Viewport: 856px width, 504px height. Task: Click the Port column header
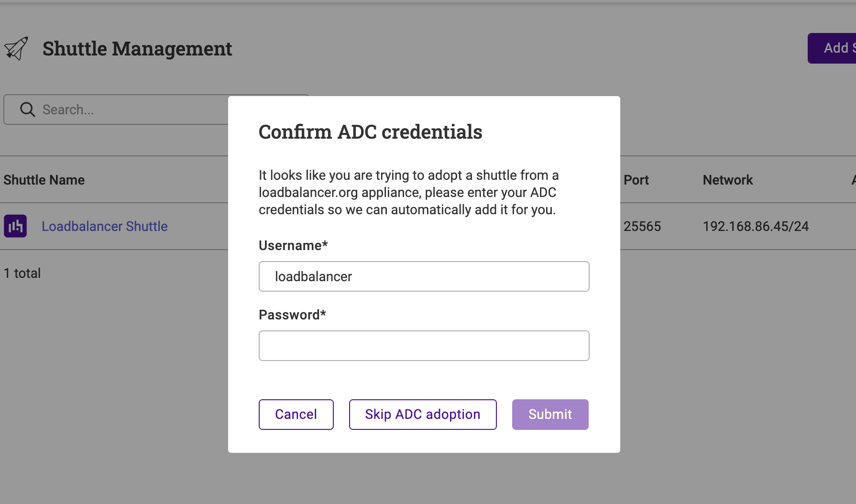(637, 180)
